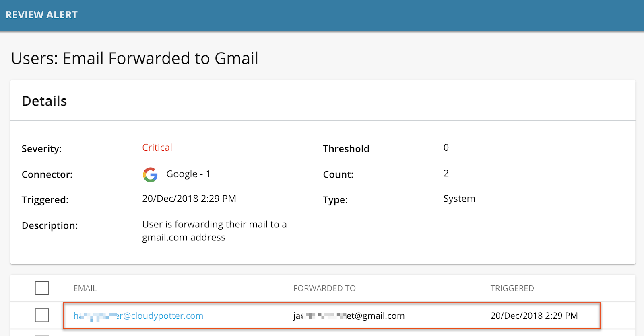Sort by the EMAIL column header
Screen dimensions: 644x336
click(x=85, y=288)
